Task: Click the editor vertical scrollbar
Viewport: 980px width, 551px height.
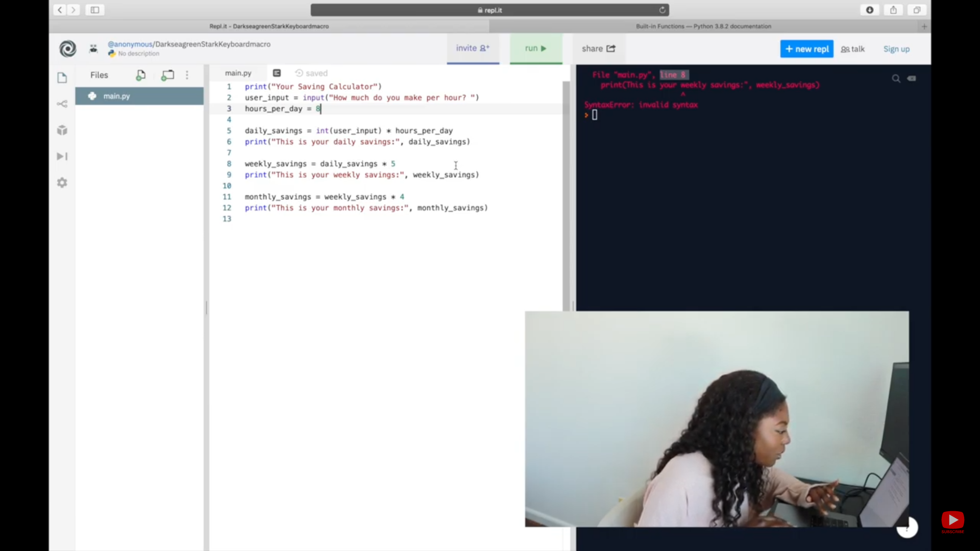Action: tap(566, 194)
